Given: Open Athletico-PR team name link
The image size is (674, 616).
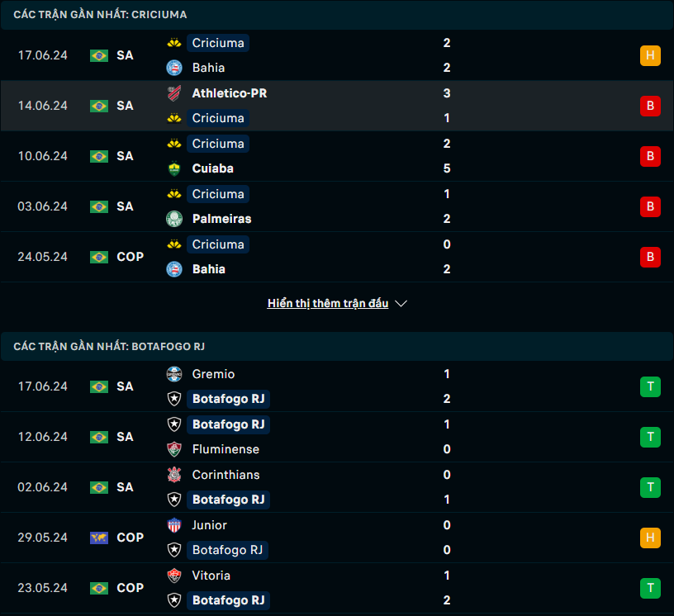Looking at the screenshot, I should pyautogui.click(x=230, y=93).
